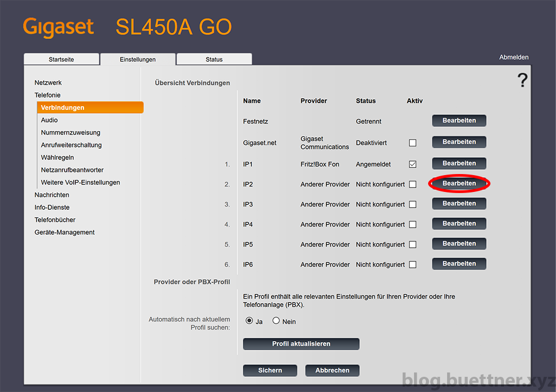Expand the Netzwerk menu section
Viewport: 556px width, 392px height.
[48, 82]
